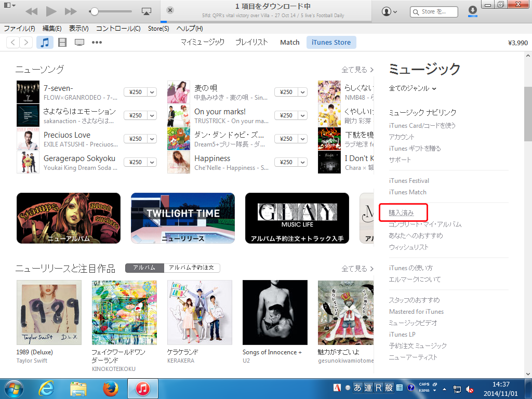Image resolution: width=532 pixels, height=399 pixels.
Task: Select the Music note library icon
Action: (45, 43)
